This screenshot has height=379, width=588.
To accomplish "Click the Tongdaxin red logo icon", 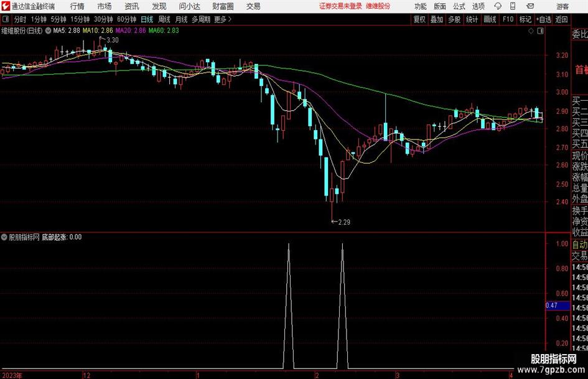I will 5,6.
